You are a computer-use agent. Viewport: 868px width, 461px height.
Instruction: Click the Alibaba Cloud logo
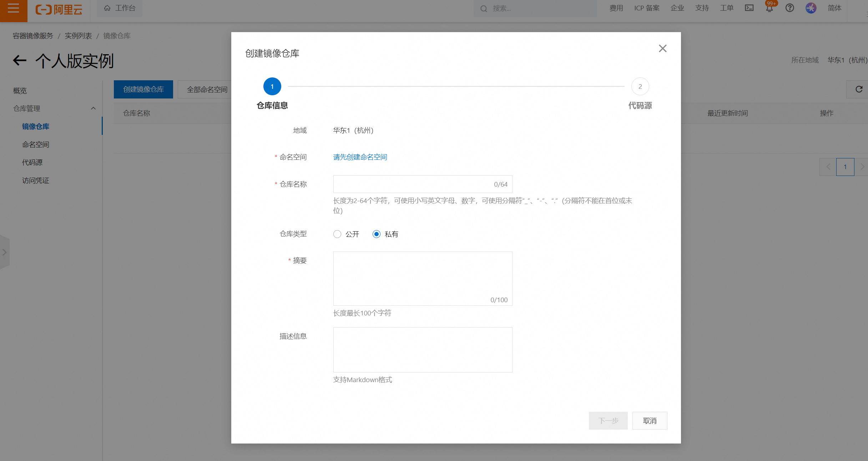coord(59,9)
